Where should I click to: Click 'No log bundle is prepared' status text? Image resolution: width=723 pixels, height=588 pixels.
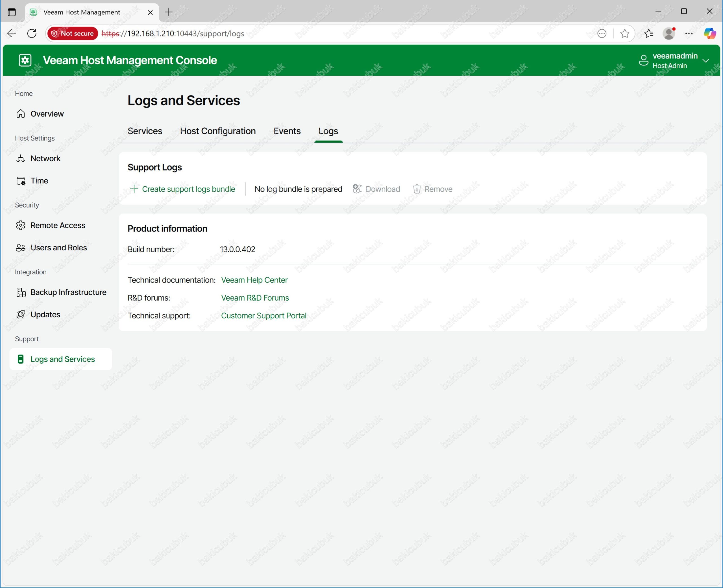point(298,189)
